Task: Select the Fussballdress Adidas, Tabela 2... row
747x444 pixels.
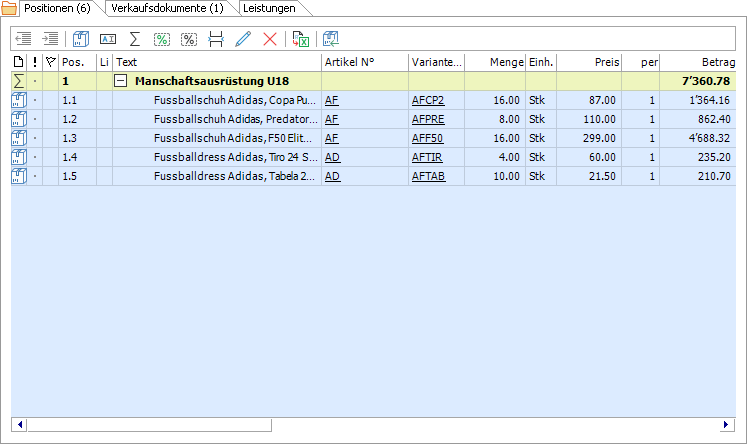Action: pyautogui.click(x=374, y=176)
